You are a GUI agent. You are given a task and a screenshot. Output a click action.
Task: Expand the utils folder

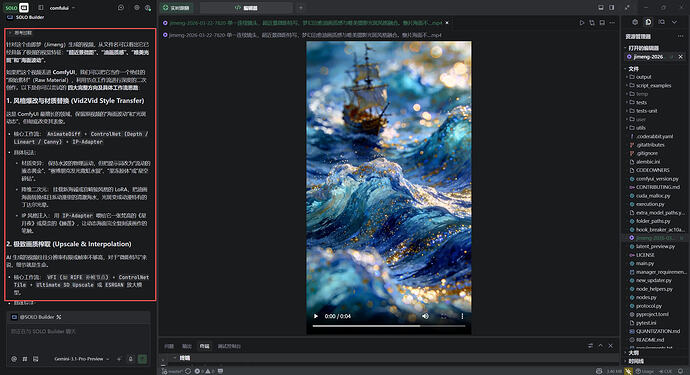[x=641, y=128]
